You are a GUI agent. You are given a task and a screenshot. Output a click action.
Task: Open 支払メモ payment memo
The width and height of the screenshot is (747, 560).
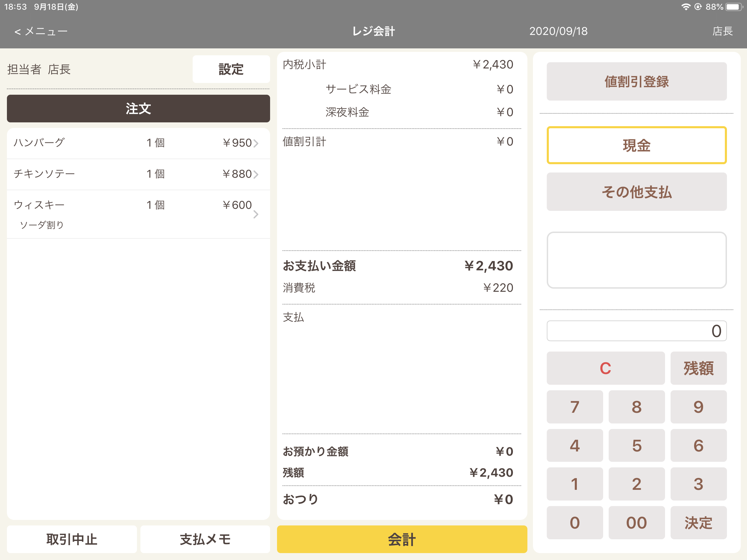205,539
